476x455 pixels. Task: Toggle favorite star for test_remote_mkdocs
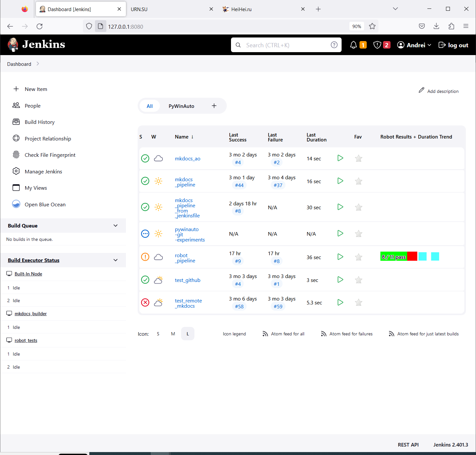359,302
